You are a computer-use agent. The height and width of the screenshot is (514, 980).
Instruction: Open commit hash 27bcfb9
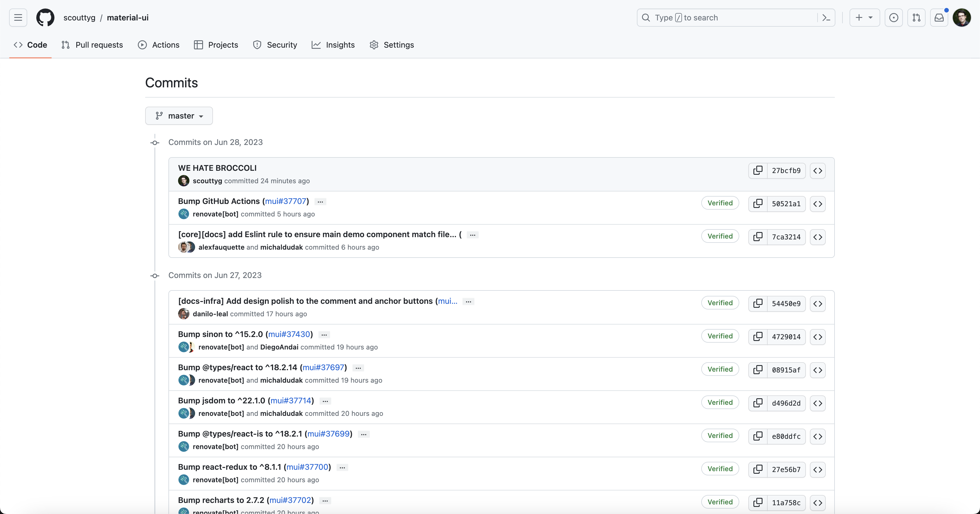pyautogui.click(x=786, y=170)
